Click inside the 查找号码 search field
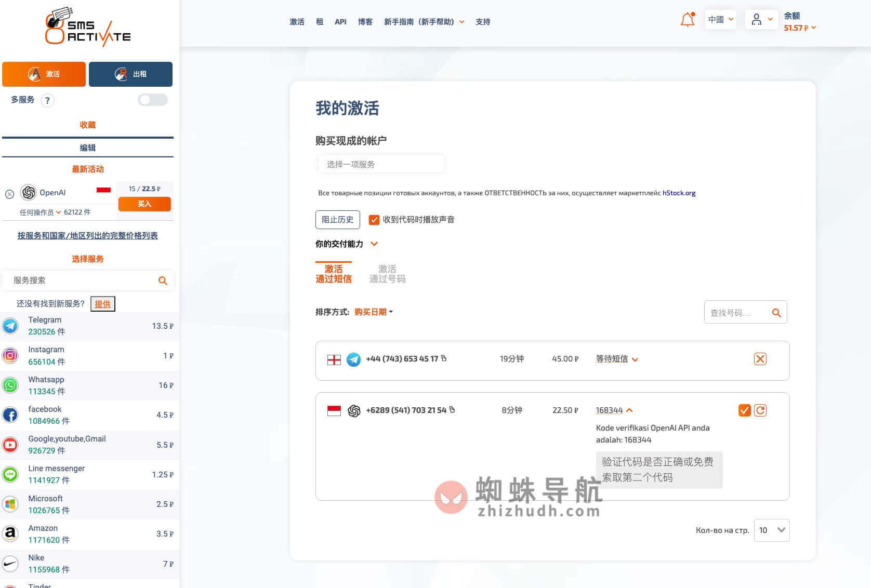Image resolution: width=871 pixels, height=588 pixels. (738, 312)
